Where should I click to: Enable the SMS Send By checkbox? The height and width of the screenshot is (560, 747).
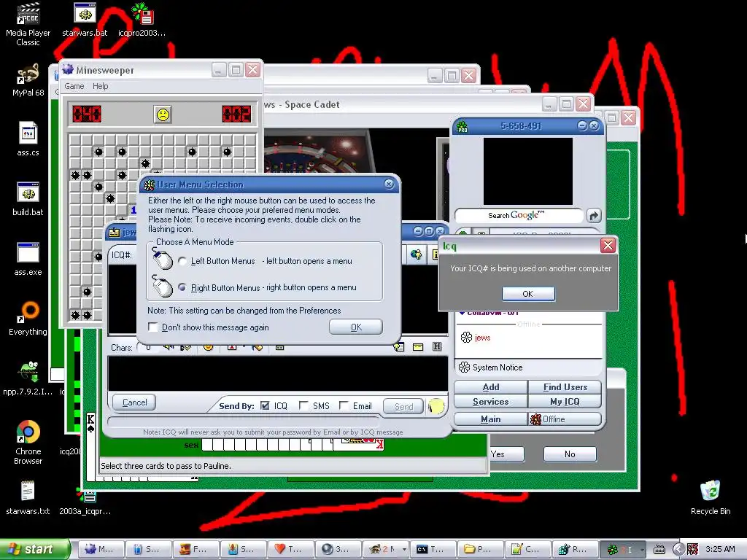pyautogui.click(x=303, y=405)
